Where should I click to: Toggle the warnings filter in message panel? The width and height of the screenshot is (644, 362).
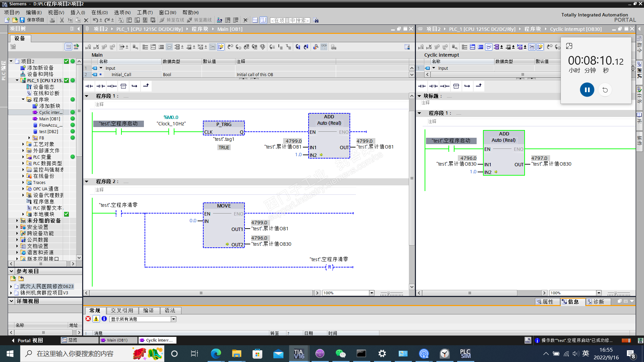pyautogui.click(x=96, y=319)
